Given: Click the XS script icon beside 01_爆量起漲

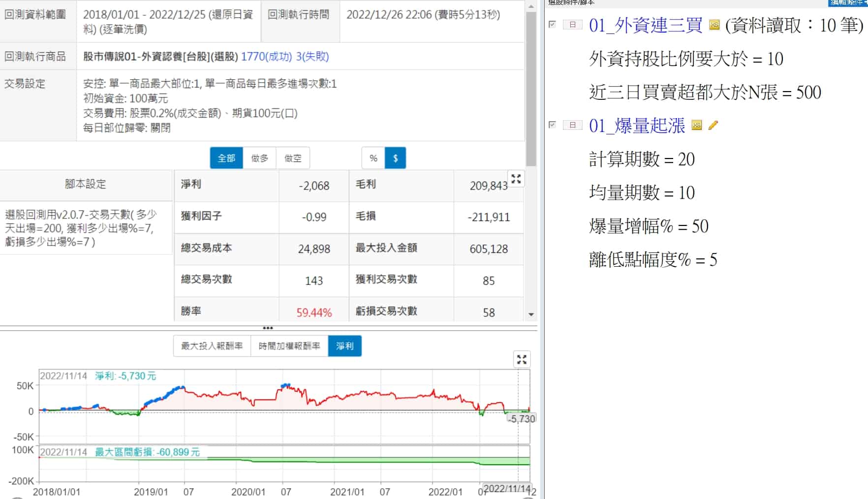Looking at the screenshot, I should [696, 125].
